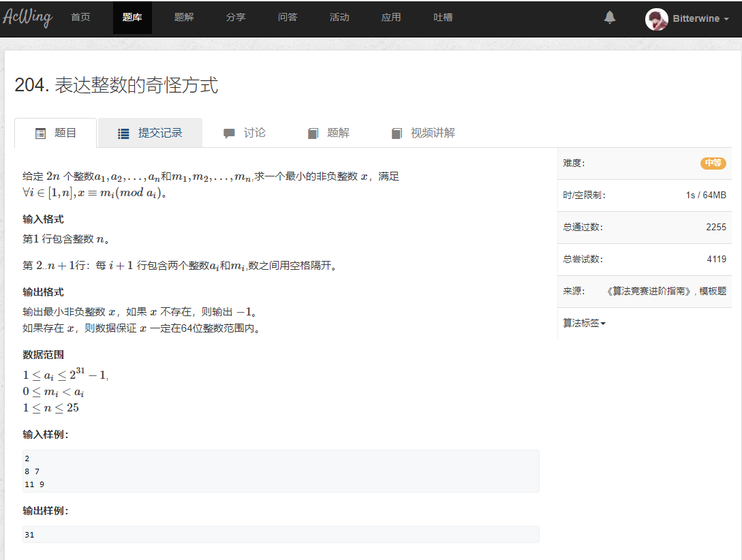The width and height of the screenshot is (742, 560).
Task: Click the orange 中等 difficulty badge
Action: 713,163
